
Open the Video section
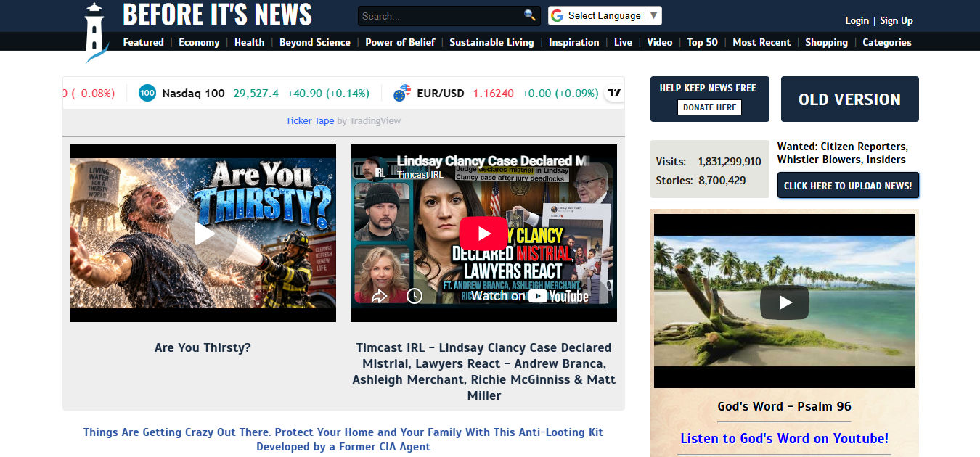click(x=660, y=42)
